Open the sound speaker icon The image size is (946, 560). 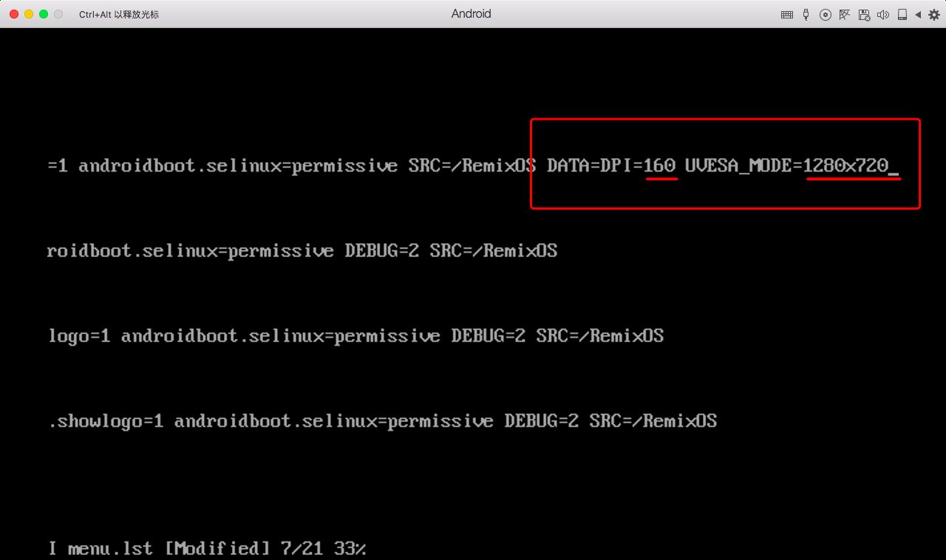click(883, 15)
